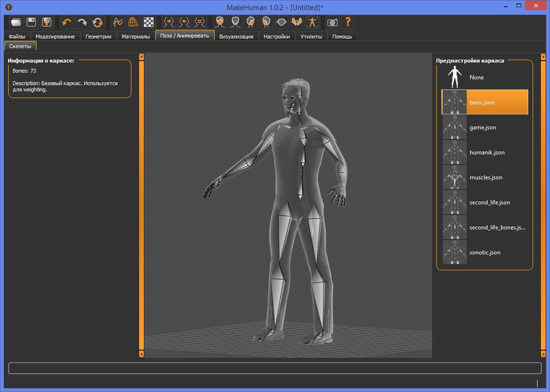Switch to the Материалы tab
The width and height of the screenshot is (550, 392).
click(x=136, y=37)
